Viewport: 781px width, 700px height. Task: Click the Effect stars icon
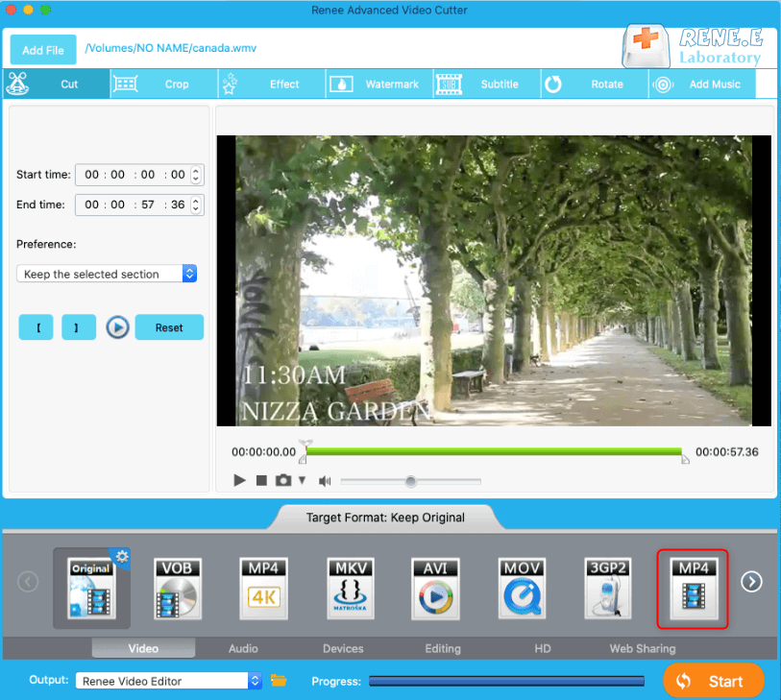pos(230,84)
